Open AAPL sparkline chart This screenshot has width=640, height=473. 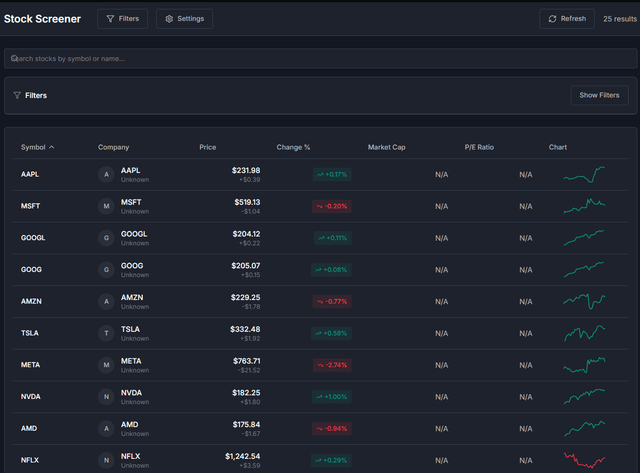pyautogui.click(x=584, y=174)
